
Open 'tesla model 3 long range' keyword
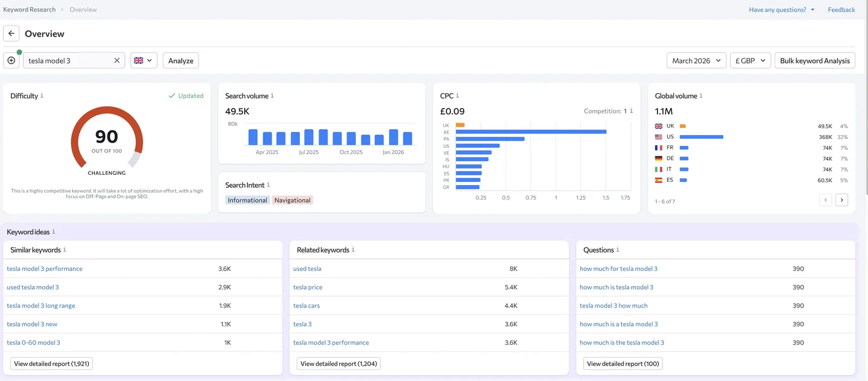click(41, 306)
